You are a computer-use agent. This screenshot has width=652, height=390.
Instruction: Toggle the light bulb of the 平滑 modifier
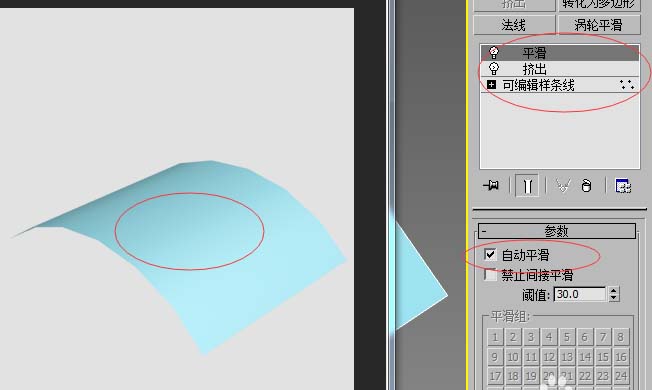(494, 53)
